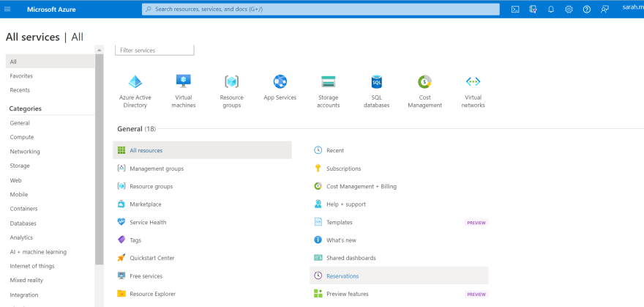Screen dimensions: 644x307
Task: Click the Marketplace bag icon
Action: (121, 204)
